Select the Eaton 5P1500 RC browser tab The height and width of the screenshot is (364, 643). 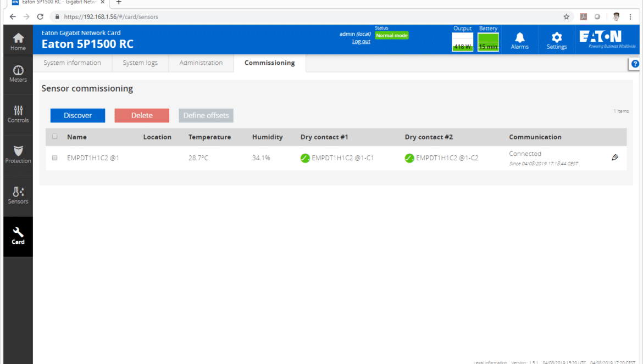coord(57,2)
